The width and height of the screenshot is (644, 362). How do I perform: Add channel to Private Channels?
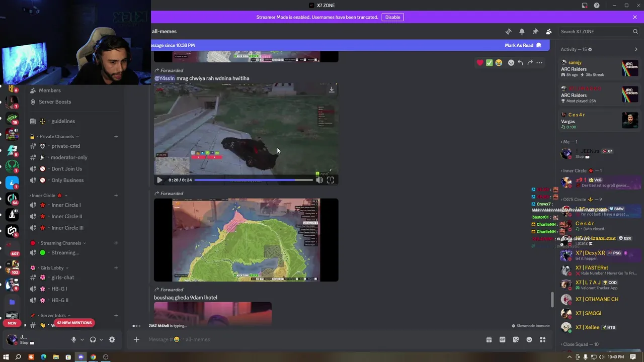click(x=116, y=136)
